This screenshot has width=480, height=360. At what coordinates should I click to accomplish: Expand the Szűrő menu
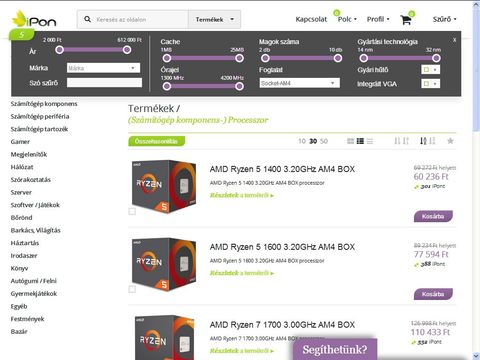point(445,19)
